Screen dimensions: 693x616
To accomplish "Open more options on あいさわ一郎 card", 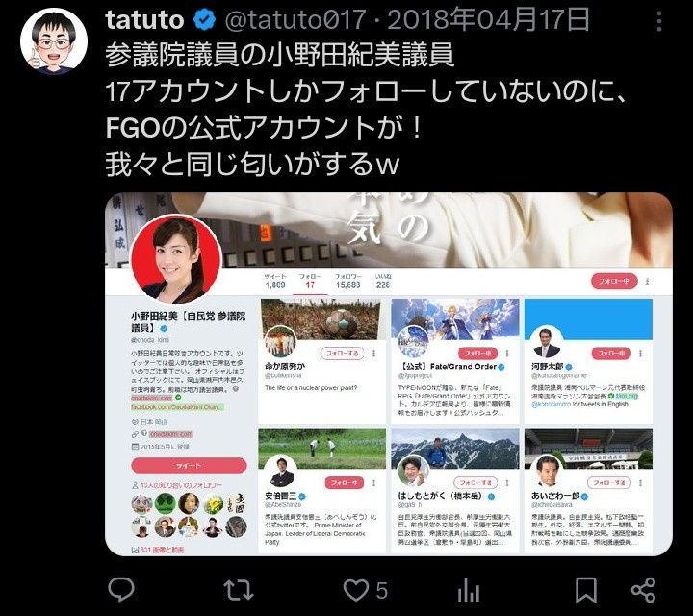I will pyautogui.click(x=640, y=483).
